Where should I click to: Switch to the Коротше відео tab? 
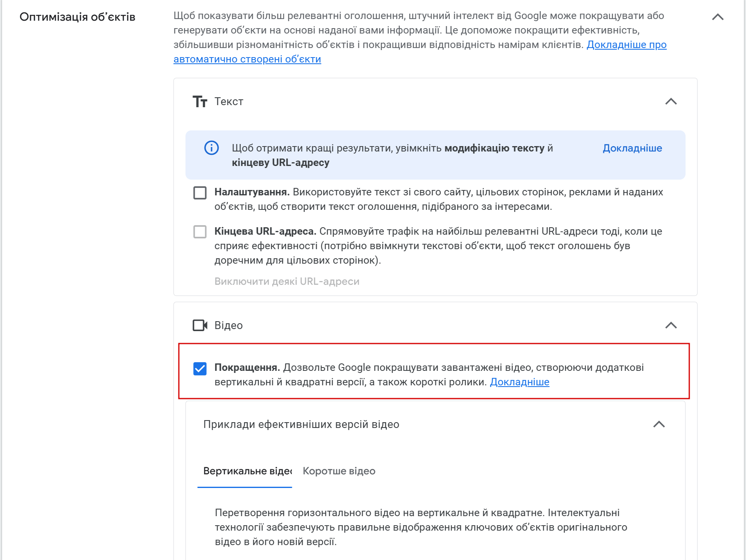pos(339,471)
